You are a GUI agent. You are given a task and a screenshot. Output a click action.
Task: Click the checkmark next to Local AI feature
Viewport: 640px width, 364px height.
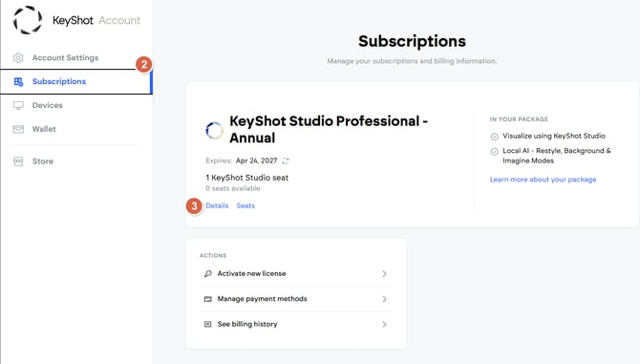[494, 151]
